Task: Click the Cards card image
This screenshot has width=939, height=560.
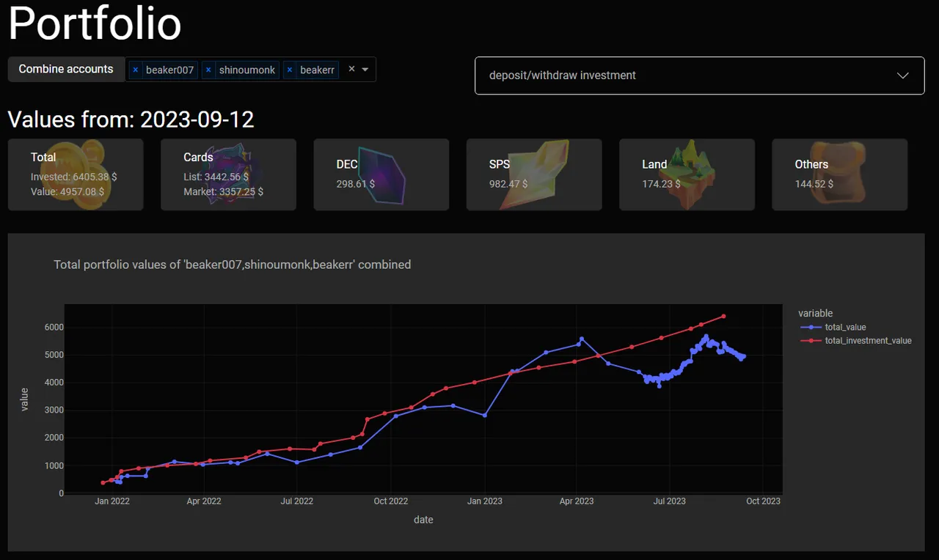Action: [230, 174]
